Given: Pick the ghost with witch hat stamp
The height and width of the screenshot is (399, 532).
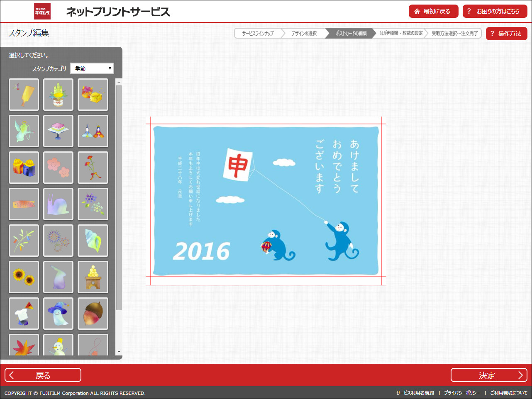Looking at the screenshot, I should [x=58, y=314].
